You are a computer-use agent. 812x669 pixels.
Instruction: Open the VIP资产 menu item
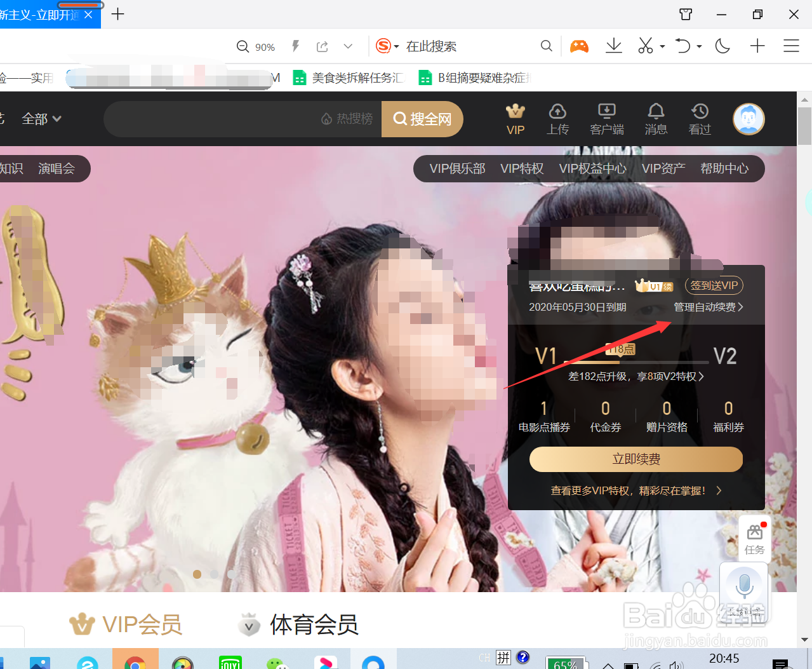(663, 168)
